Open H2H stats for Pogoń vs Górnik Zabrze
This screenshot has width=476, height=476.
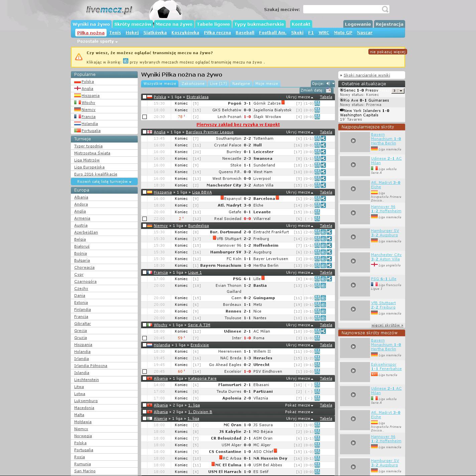317,104
